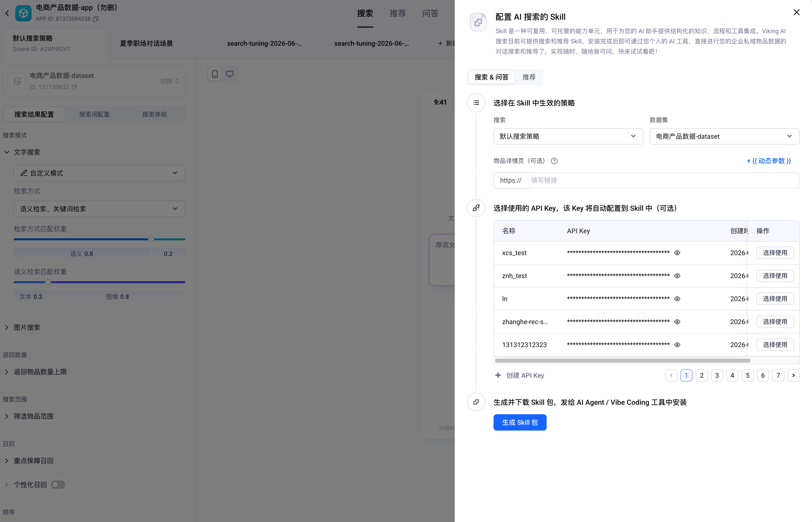Expand 返回物品数量上限

pyautogui.click(x=6, y=372)
